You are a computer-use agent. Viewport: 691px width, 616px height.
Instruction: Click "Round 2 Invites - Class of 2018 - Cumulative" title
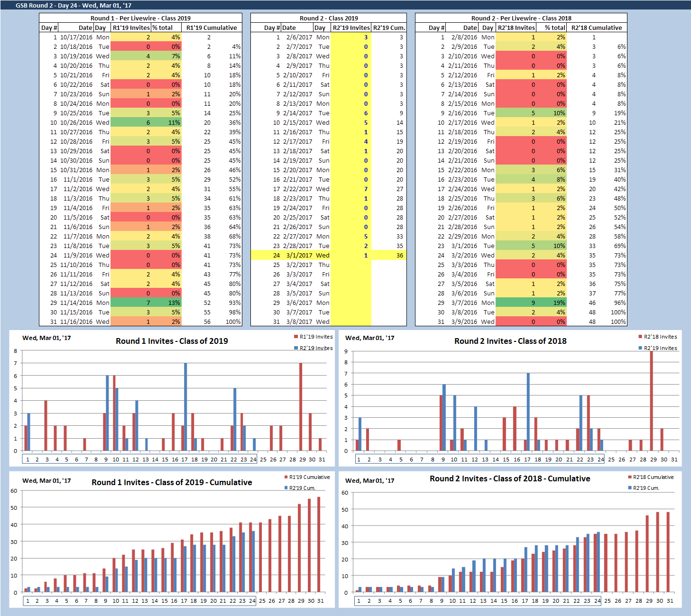coord(510,478)
